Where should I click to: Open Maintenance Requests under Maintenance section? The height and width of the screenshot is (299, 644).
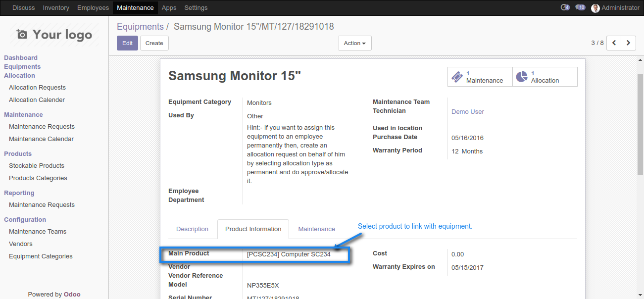point(42,127)
